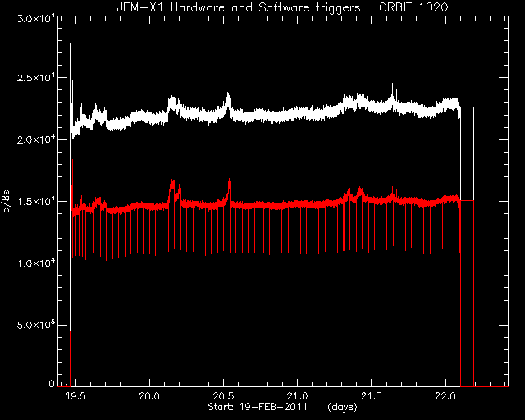Click the white initial spike near day 19.5
The width and height of the screenshot is (525, 420).
71,67
